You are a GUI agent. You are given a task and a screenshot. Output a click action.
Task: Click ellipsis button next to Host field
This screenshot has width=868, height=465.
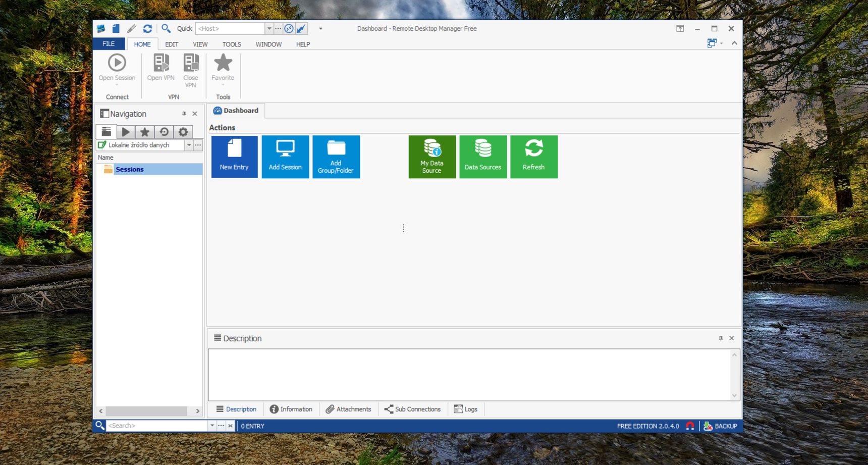(278, 29)
